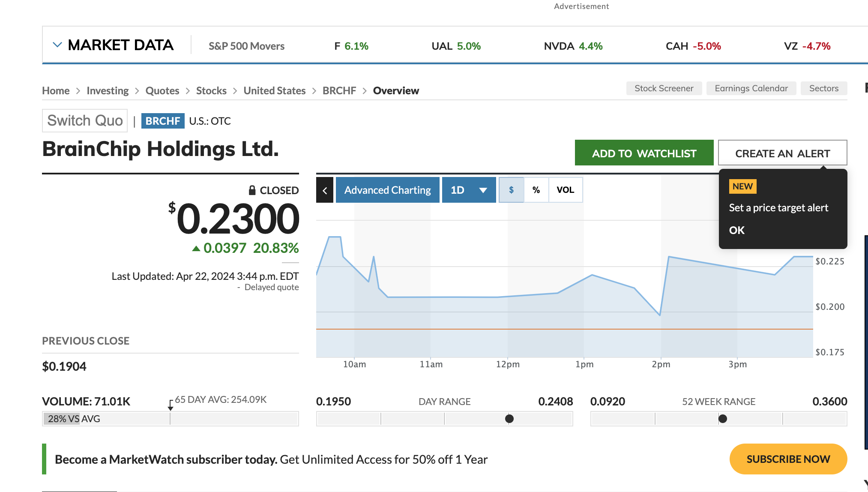The width and height of the screenshot is (868, 492).
Task: Click Subscribe Now button
Action: pos(788,459)
